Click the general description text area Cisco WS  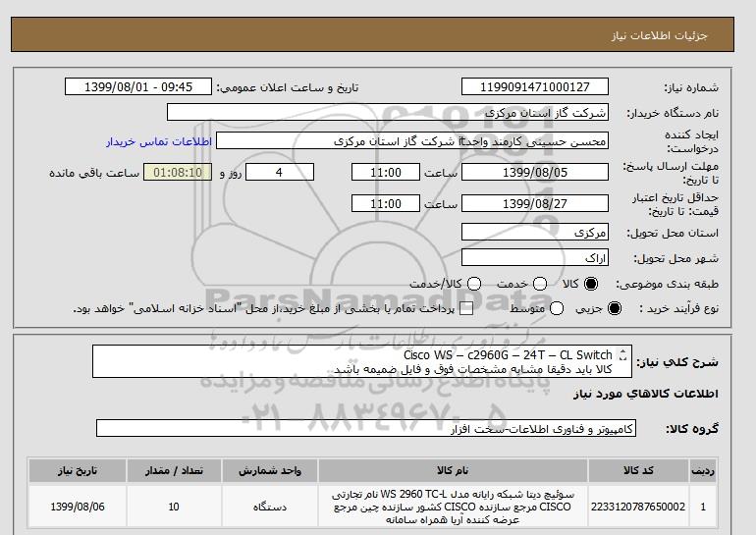click(x=362, y=361)
